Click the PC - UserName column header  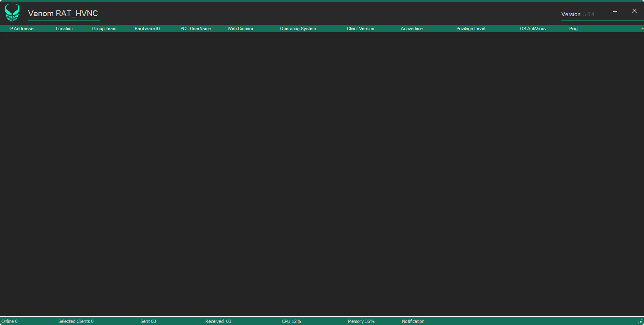(x=195, y=29)
